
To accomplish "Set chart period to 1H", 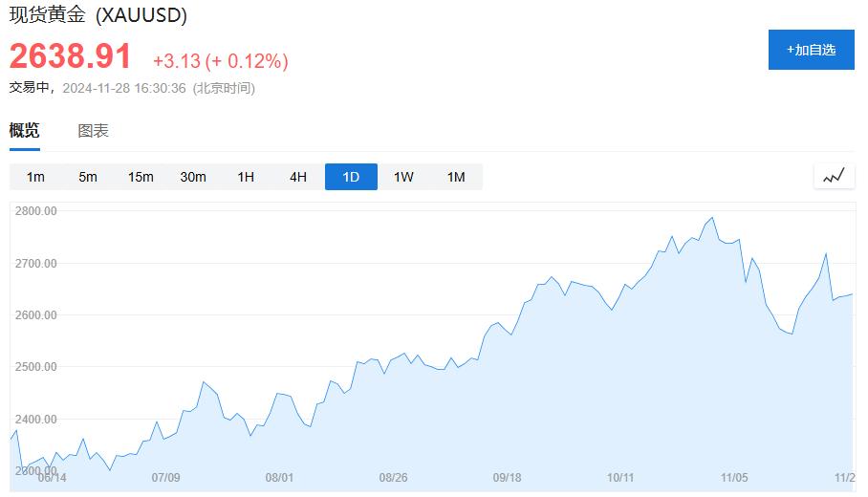I will point(246,177).
